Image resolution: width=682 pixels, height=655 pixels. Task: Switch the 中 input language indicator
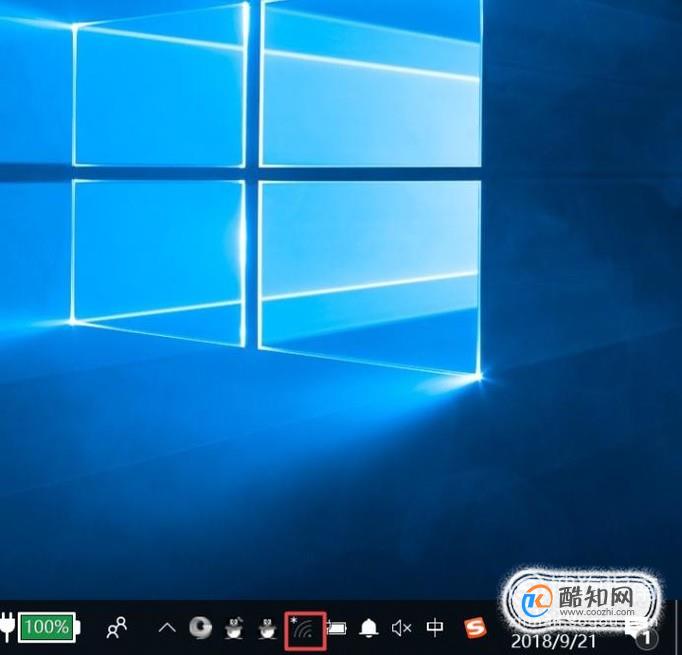[435, 627]
